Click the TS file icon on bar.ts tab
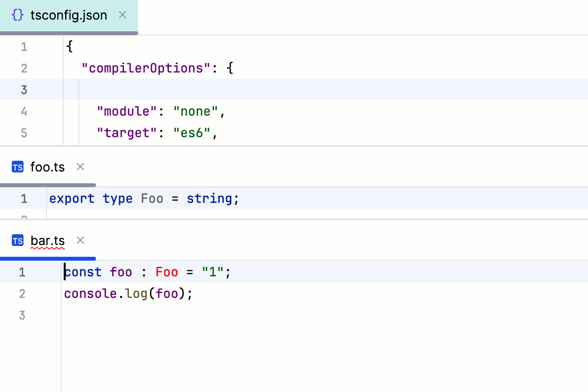Screen dimensions: 588x392 coord(17,241)
